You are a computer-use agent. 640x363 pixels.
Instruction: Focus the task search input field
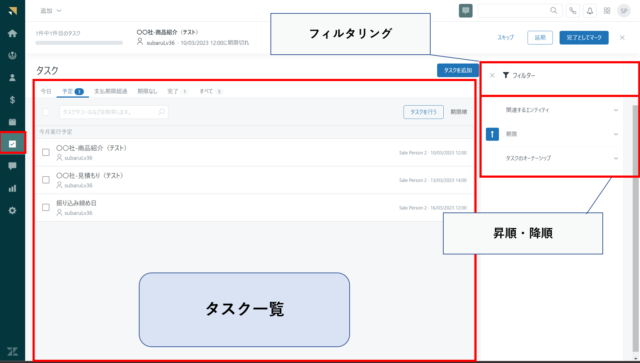113,112
